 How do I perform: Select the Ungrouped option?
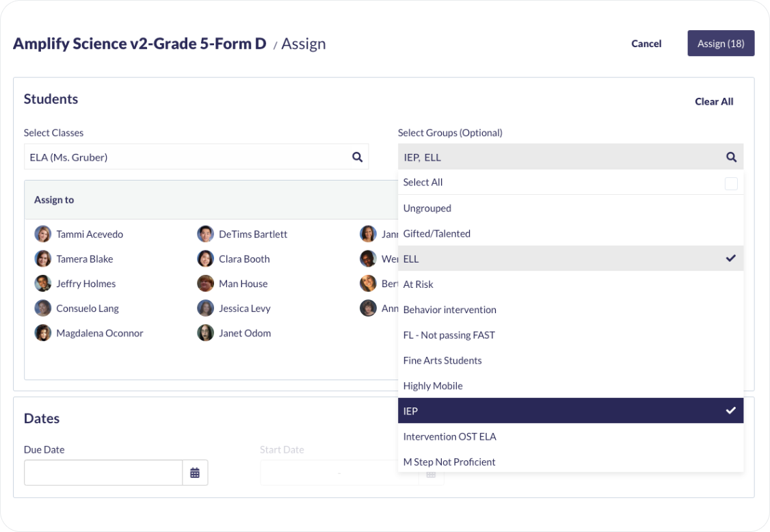tap(570, 208)
